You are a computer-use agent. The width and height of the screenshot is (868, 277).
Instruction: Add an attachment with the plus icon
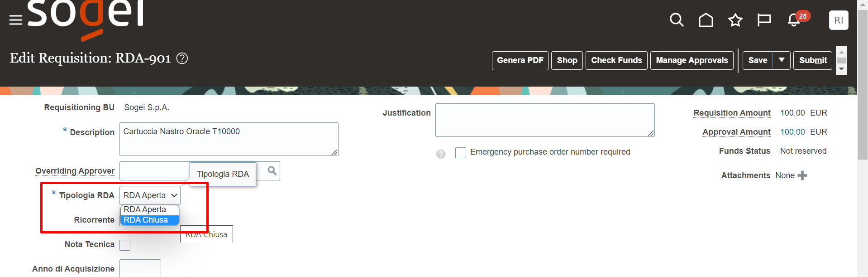pyautogui.click(x=803, y=175)
